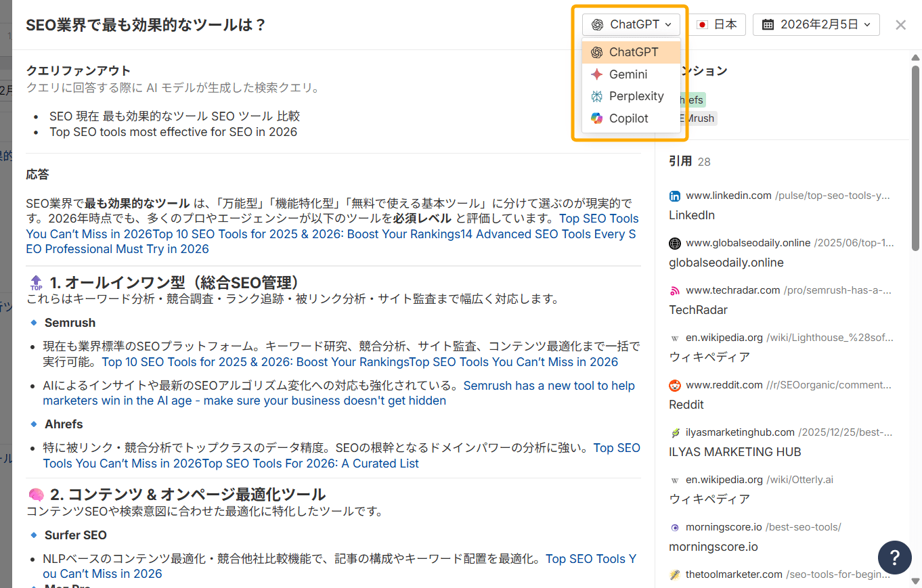Screen dimensions: 922x588
Task: Open the AI model selector dropdown
Action: click(631, 24)
